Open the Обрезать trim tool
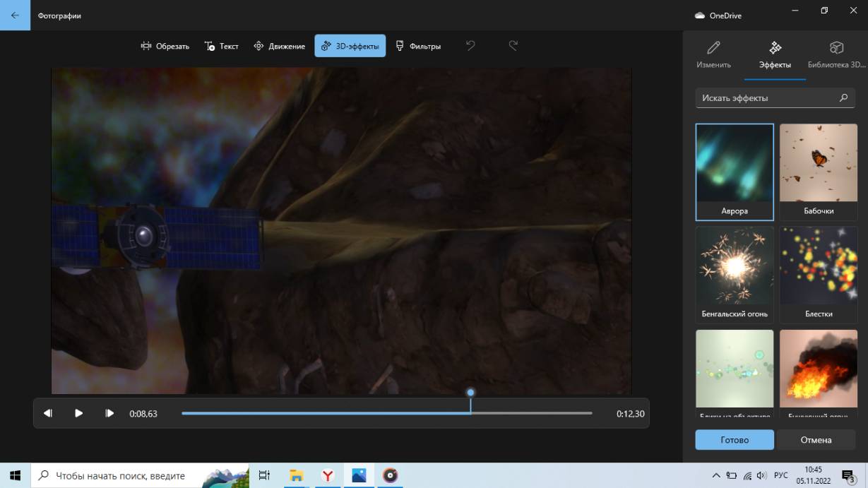This screenshot has width=868, height=488. click(165, 46)
